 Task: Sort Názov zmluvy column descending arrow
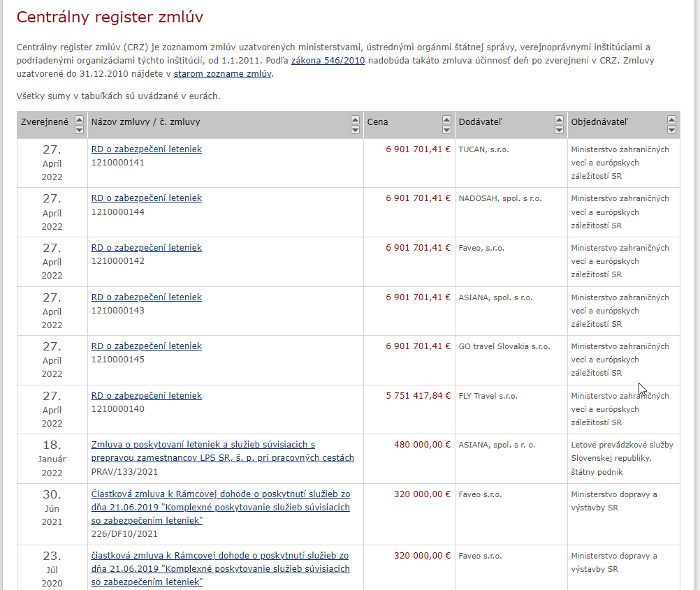[x=355, y=129]
